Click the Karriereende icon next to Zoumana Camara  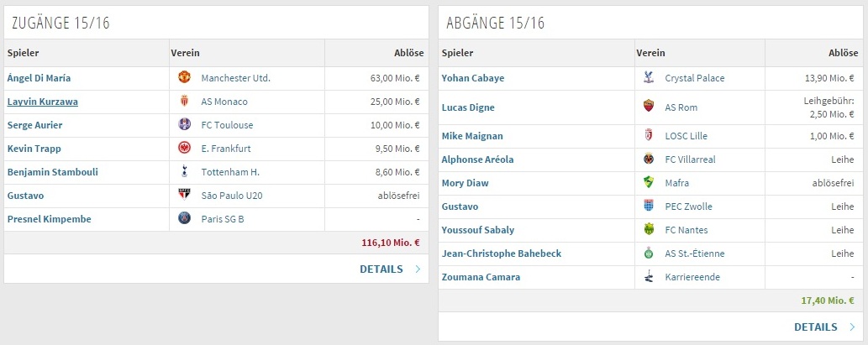click(649, 277)
